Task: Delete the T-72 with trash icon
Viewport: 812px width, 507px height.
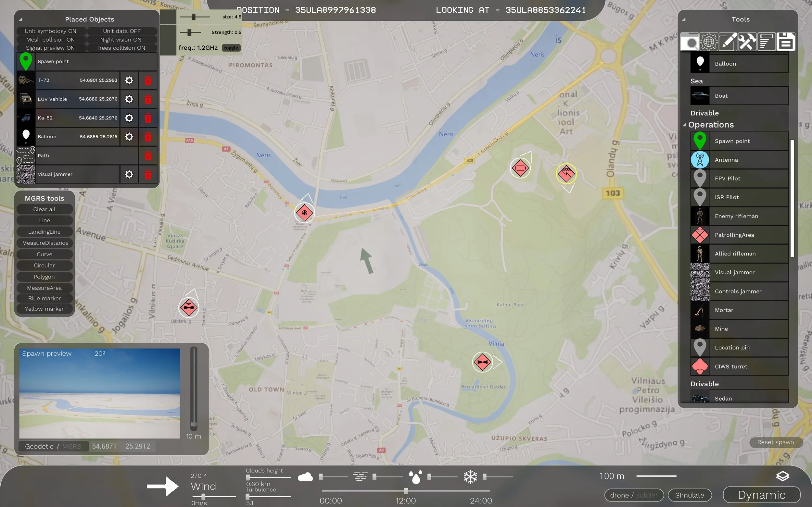Action: [148, 80]
